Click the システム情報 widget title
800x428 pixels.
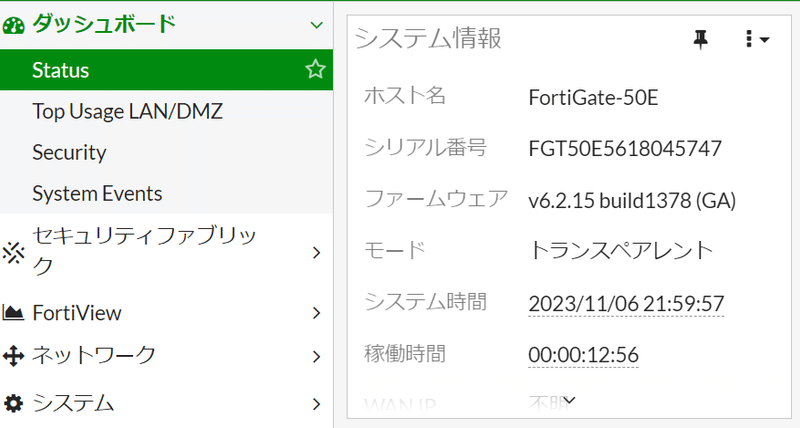pyautogui.click(x=428, y=39)
